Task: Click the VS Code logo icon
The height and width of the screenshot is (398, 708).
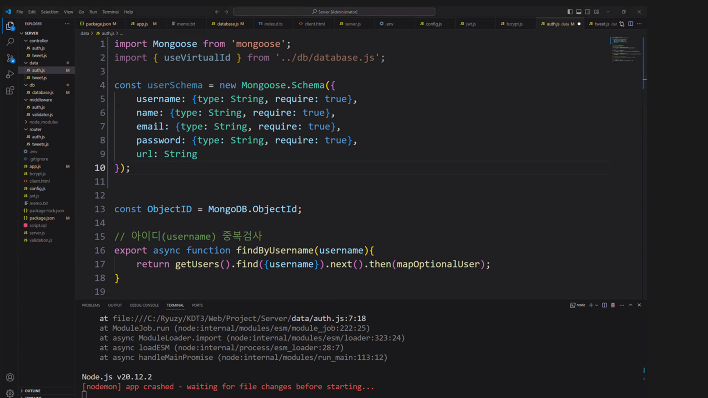Action: click(x=8, y=12)
